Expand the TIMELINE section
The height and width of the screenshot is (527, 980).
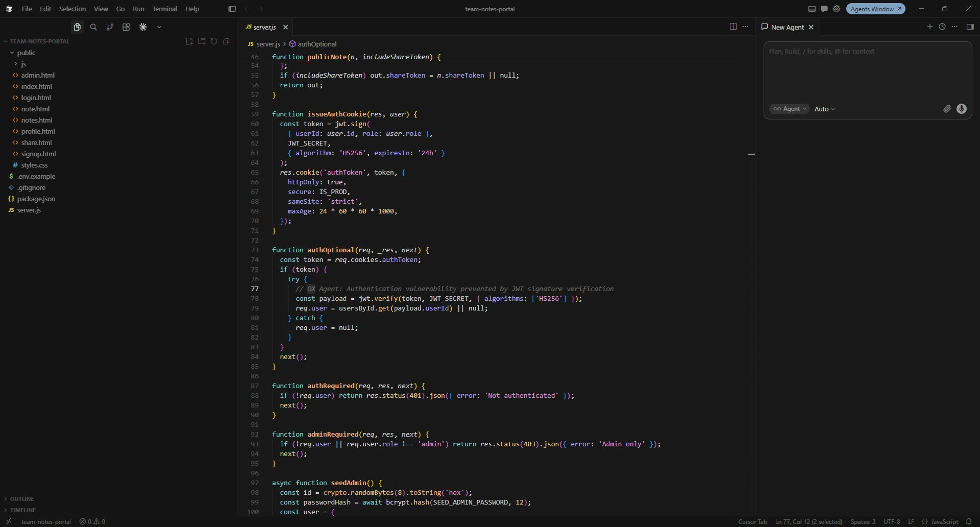[23, 510]
